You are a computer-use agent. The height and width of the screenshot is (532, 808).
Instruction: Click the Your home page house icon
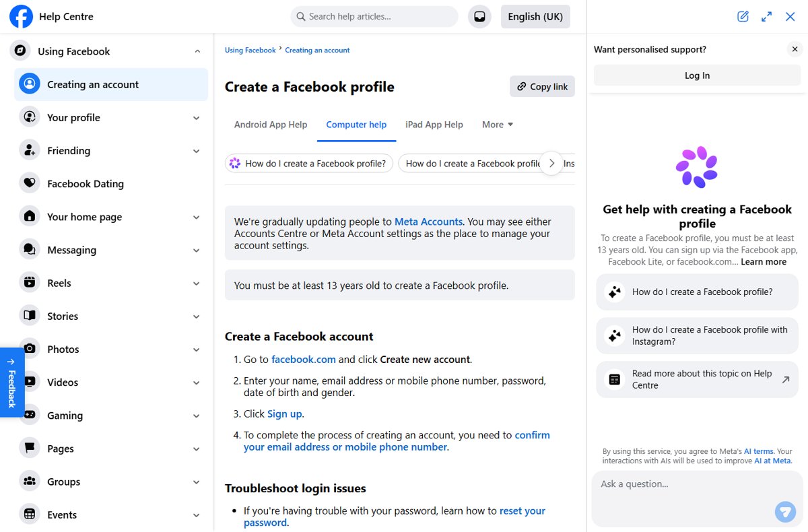point(30,216)
